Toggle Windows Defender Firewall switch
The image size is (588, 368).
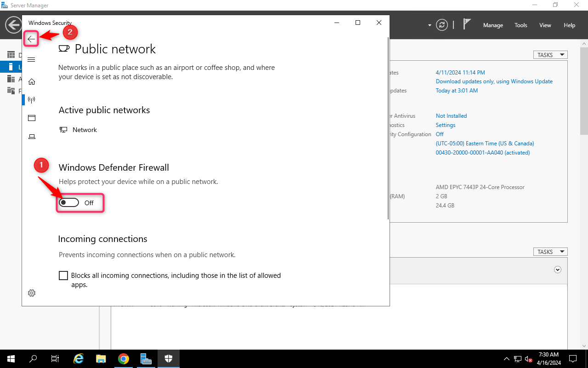point(69,203)
